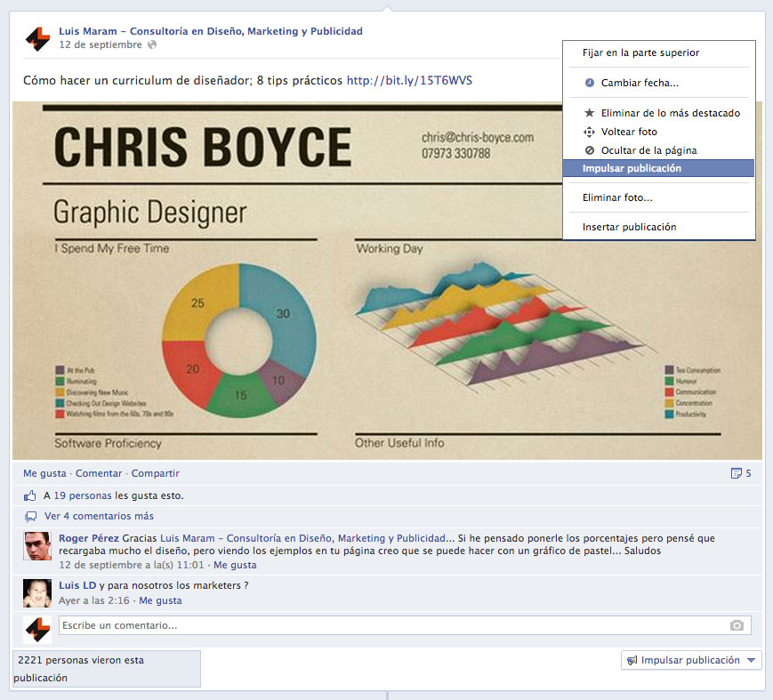The height and width of the screenshot is (700, 773).
Task: Open Roger Pérez's profile picture
Action: click(37, 546)
